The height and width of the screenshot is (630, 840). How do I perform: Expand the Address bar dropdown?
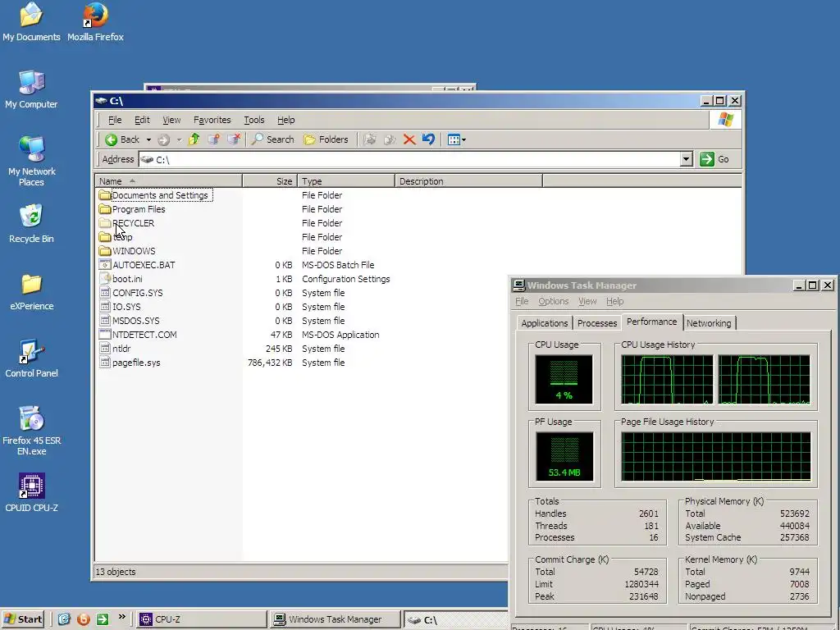(687, 159)
